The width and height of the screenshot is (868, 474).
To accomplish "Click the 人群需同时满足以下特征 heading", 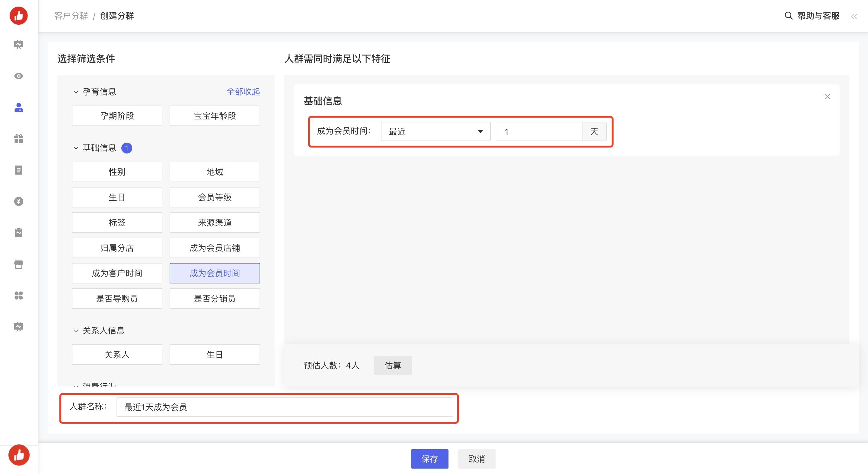I will 337,58.
